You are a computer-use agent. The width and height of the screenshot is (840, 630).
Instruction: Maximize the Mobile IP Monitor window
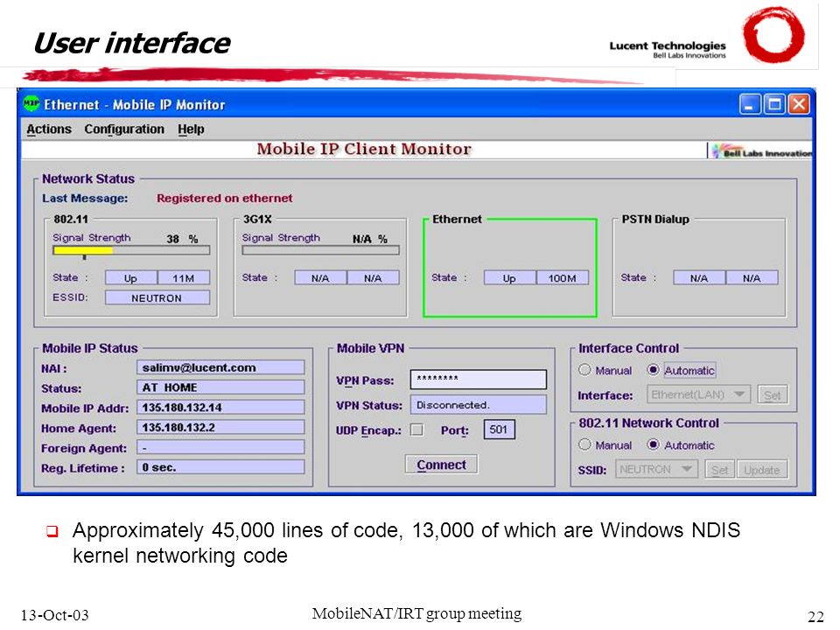point(774,104)
